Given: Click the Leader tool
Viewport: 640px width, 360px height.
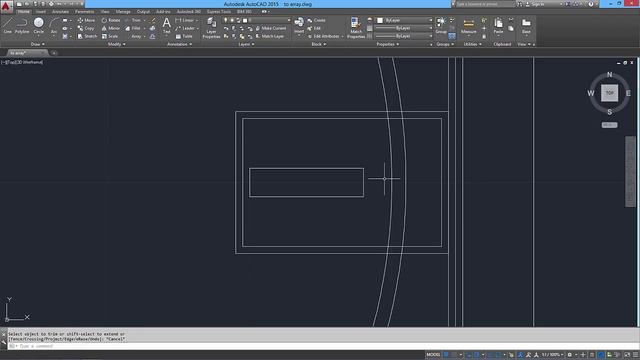Looking at the screenshot, I should (185, 28).
